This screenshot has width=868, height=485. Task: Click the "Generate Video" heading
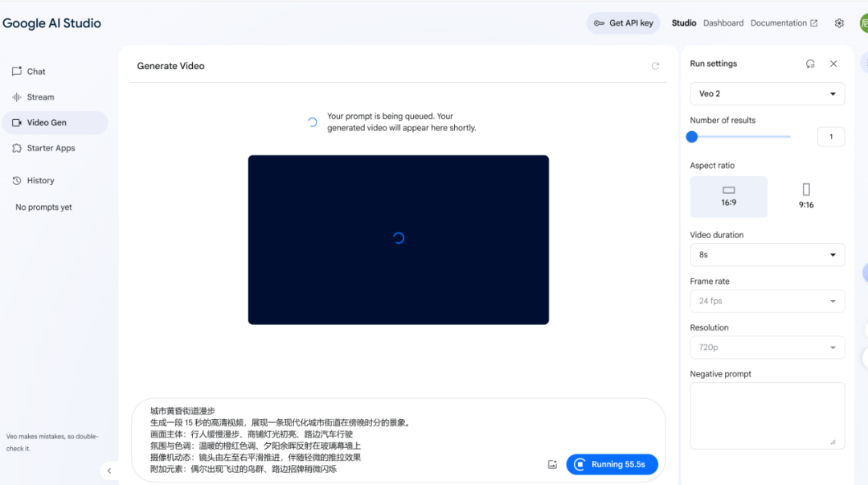170,66
